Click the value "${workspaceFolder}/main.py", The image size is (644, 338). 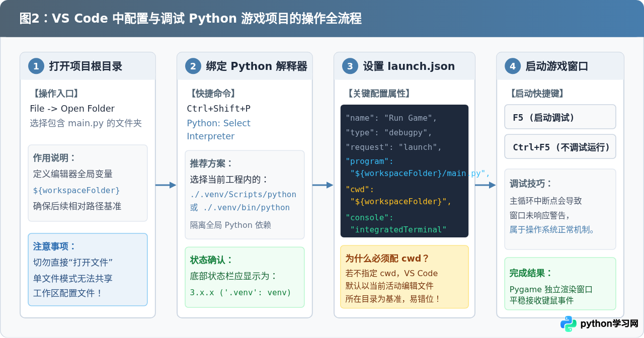(420, 174)
